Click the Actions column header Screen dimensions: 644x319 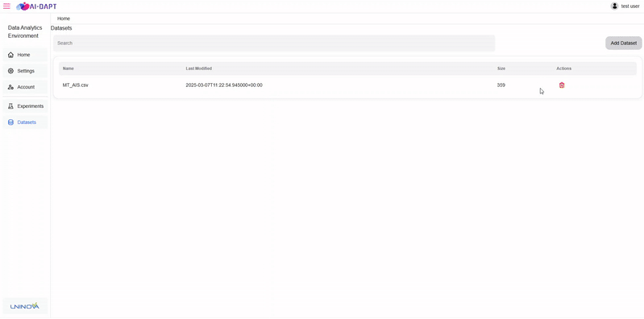tap(564, 68)
